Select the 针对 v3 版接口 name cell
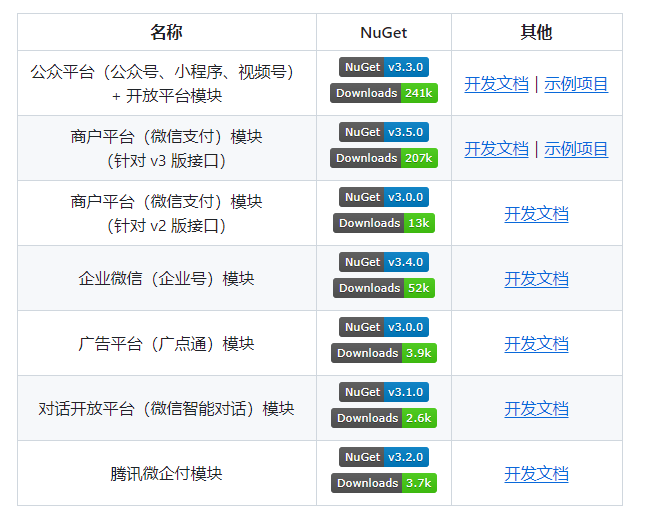The height and width of the screenshot is (527, 669). click(167, 148)
